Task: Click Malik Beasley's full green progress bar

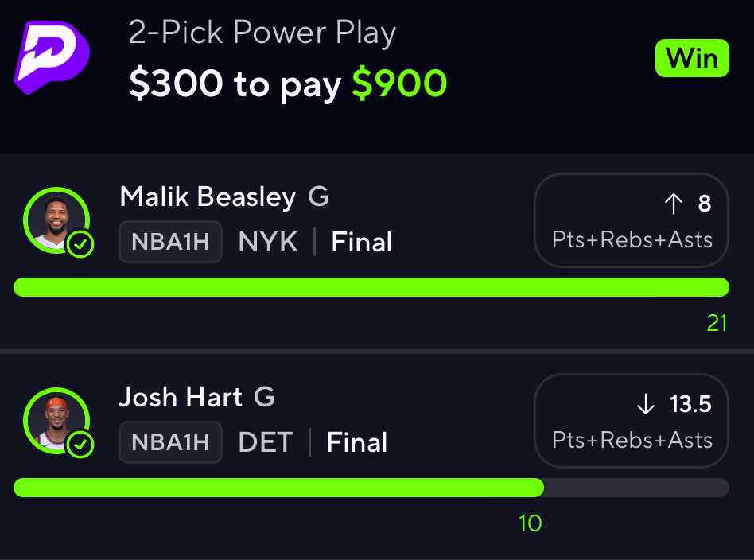Action: tap(371, 287)
